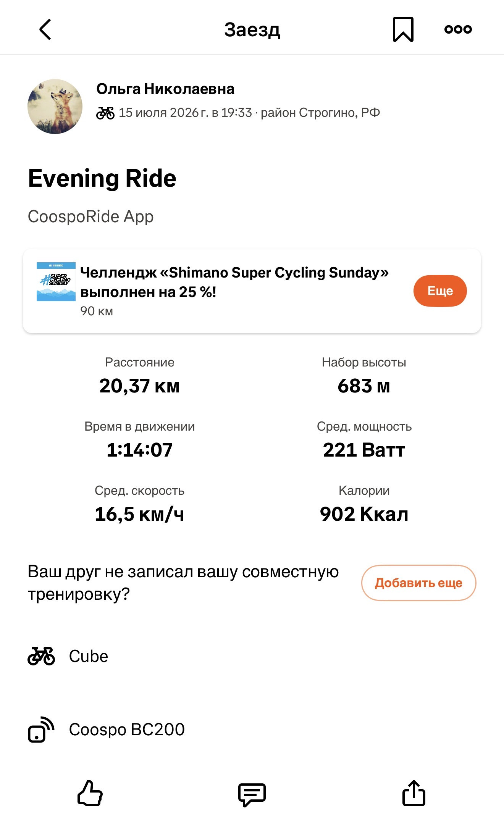Tap the bicycle activity type icon near date
Image resolution: width=504 pixels, height=833 pixels.
105,113
